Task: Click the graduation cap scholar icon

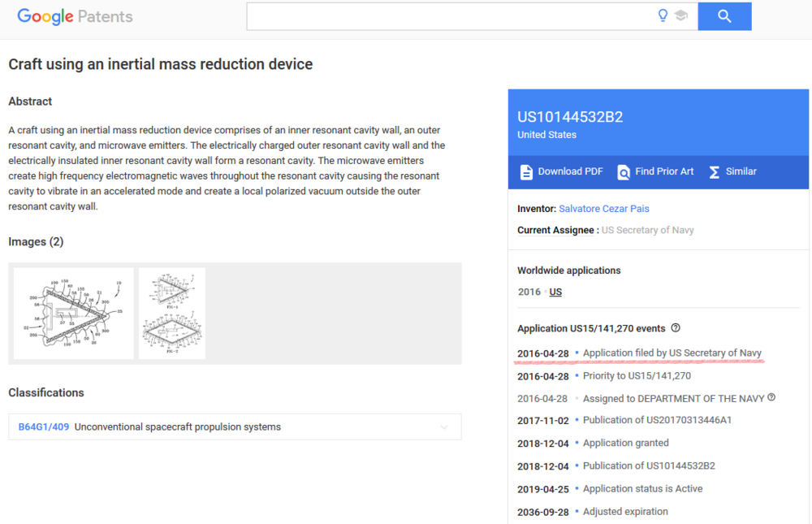Action: [681, 15]
